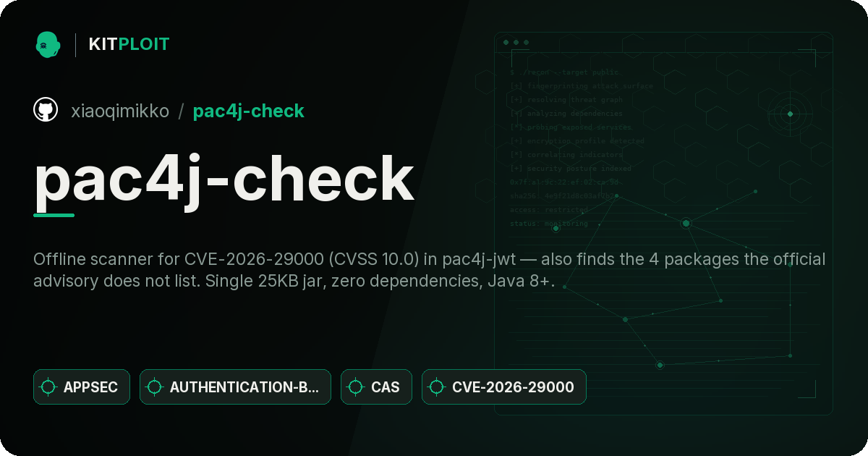Click the terminal line 'probing exposed services'
Image resolution: width=868 pixels, height=456 pixels.
tap(571, 127)
